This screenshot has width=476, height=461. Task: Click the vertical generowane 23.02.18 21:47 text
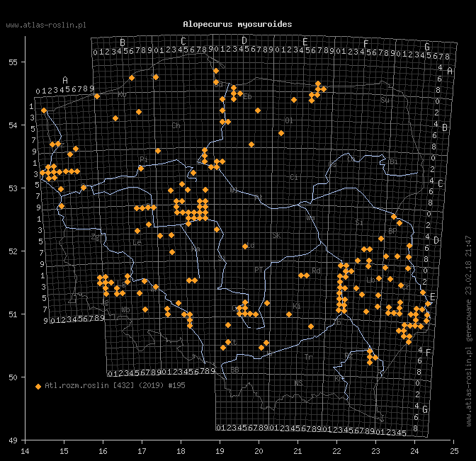(469, 288)
